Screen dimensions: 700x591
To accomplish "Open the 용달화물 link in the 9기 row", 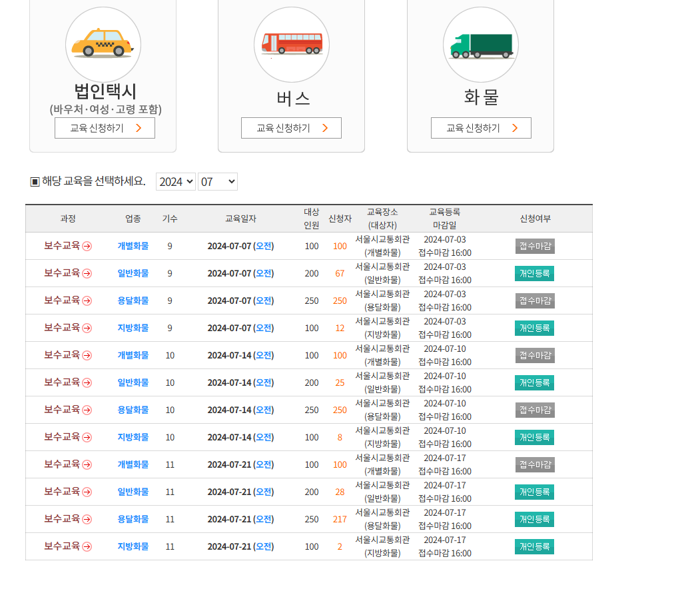I will [132, 300].
